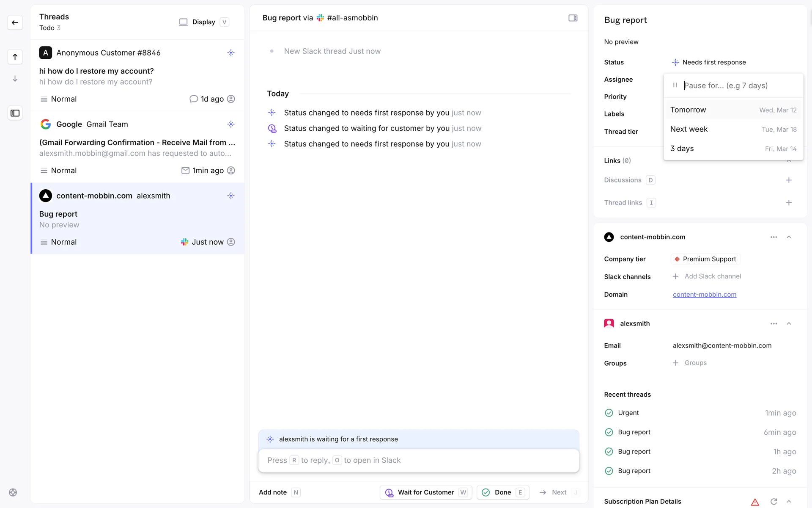Open the content-mobbin.com domain link

(x=704, y=295)
